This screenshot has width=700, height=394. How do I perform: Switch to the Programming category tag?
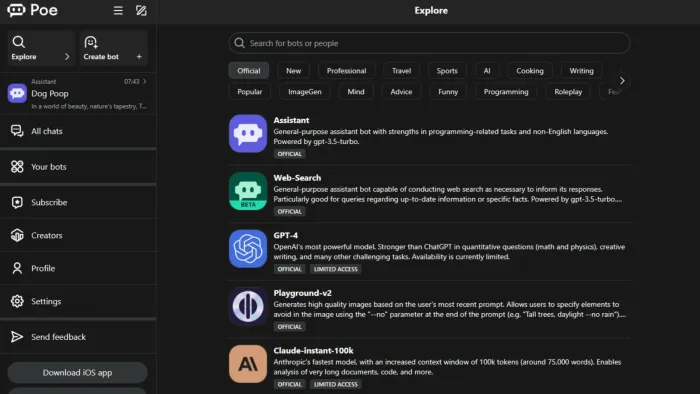pyautogui.click(x=506, y=91)
